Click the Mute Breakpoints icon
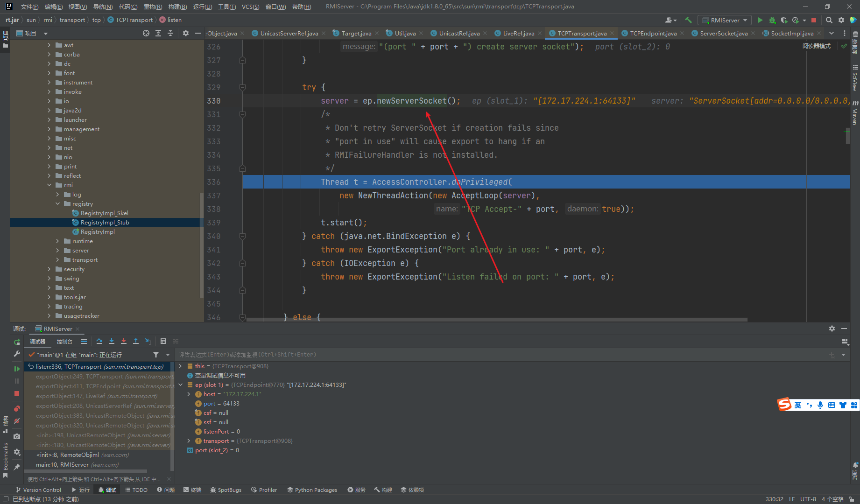The image size is (860, 504). (x=17, y=421)
